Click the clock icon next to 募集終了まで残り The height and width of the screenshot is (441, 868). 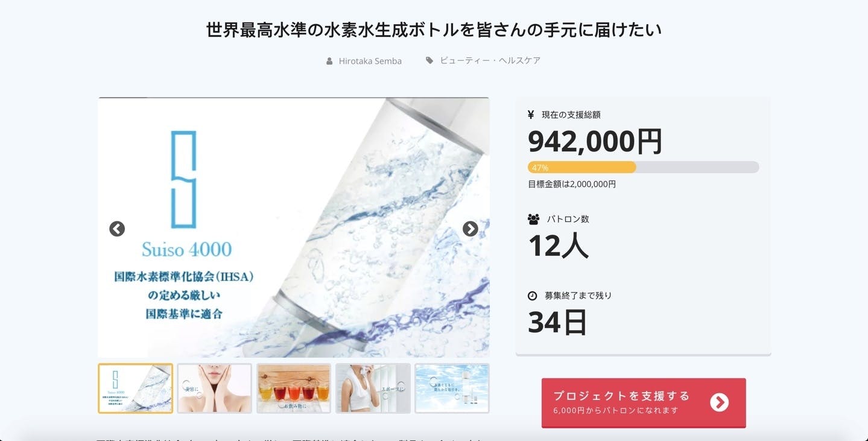coord(533,296)
